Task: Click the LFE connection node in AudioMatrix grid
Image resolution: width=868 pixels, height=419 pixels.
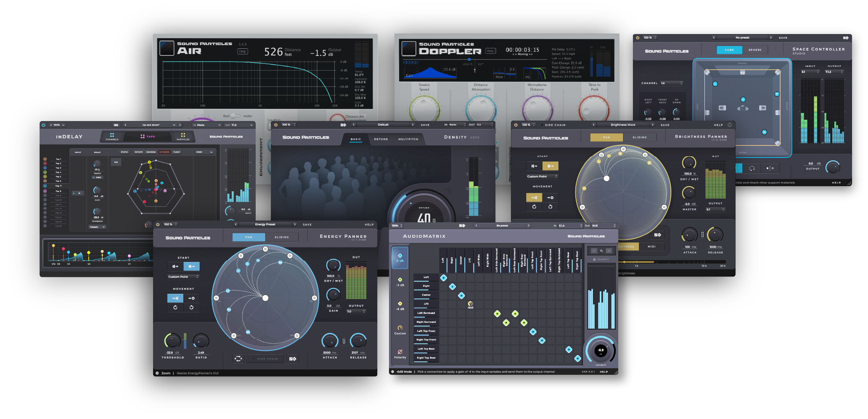Action: pos(471,303)
